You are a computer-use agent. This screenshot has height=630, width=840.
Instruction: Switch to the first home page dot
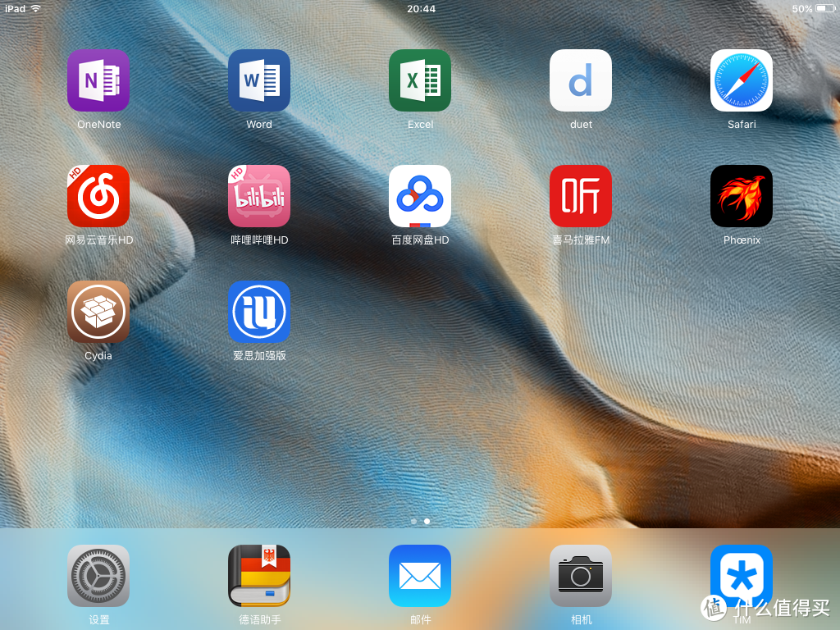pyautogui.click(x=413, y=521)
